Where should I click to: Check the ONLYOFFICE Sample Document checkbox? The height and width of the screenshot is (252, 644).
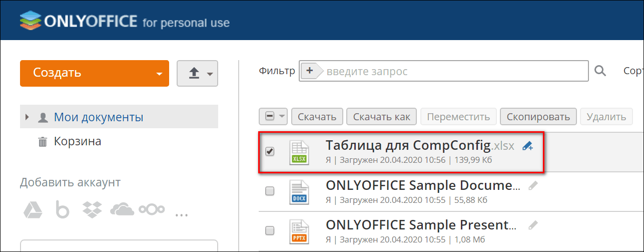point(270,191)
